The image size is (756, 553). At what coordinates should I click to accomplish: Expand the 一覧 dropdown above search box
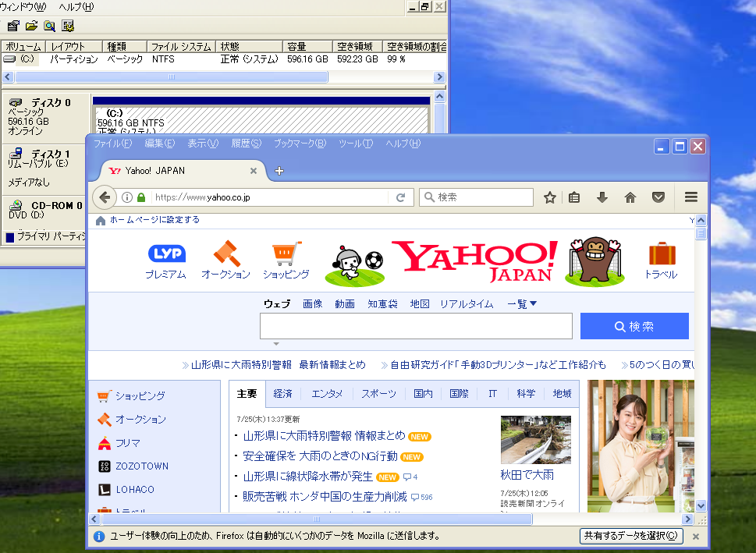(x=522, y=303)
